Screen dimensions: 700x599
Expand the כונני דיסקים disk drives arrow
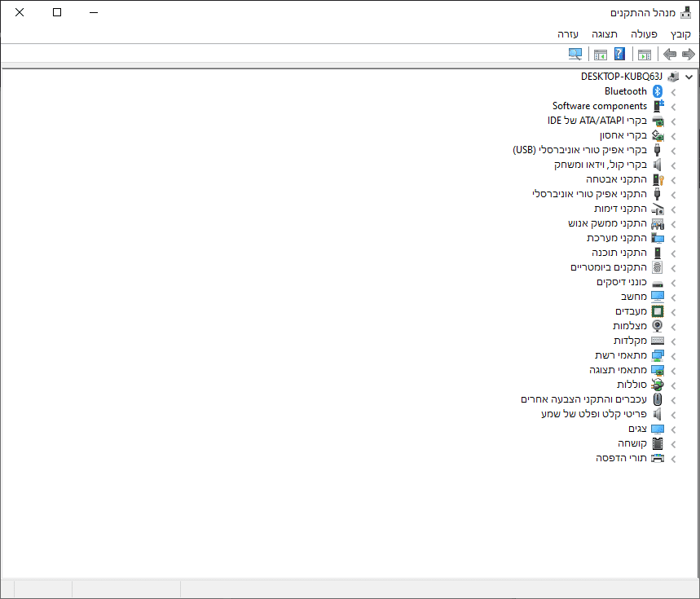pos(673,283)
